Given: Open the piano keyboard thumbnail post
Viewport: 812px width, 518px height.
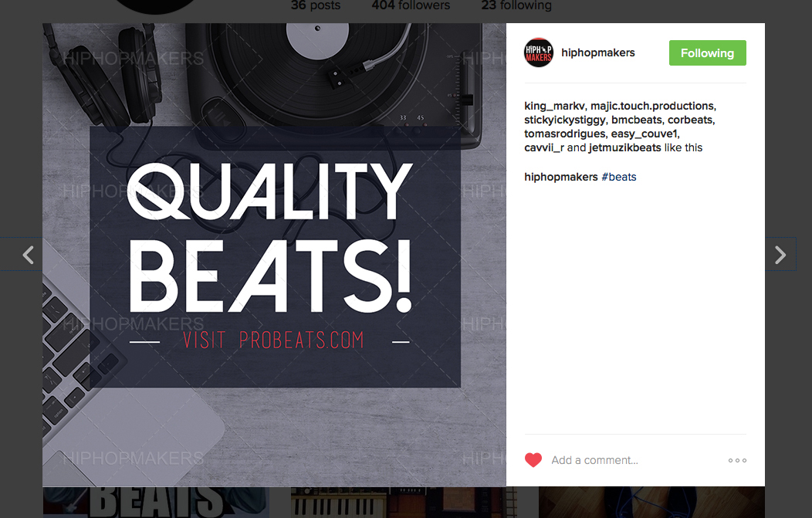Looking at the screenshot, I should tap(404, 503).
